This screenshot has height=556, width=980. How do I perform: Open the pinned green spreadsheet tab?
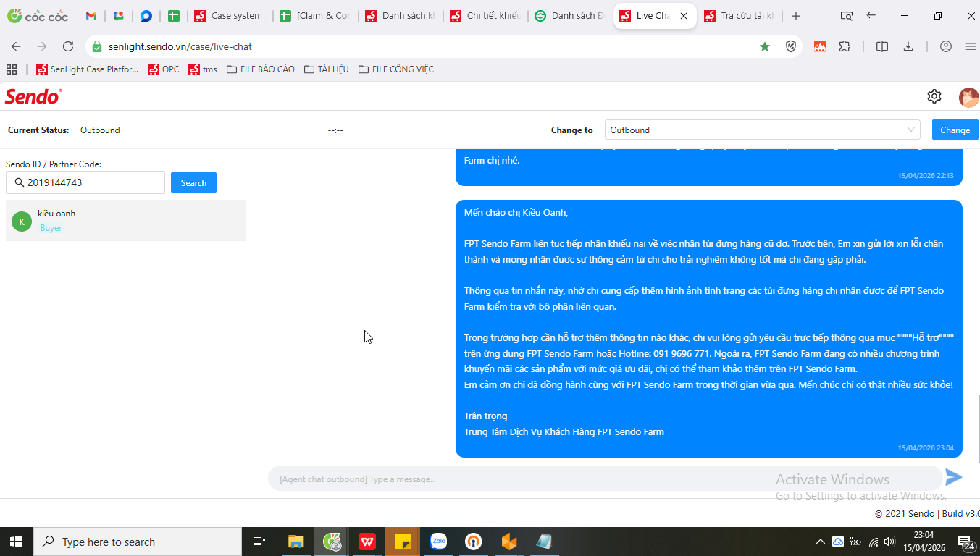coord(173,16)
